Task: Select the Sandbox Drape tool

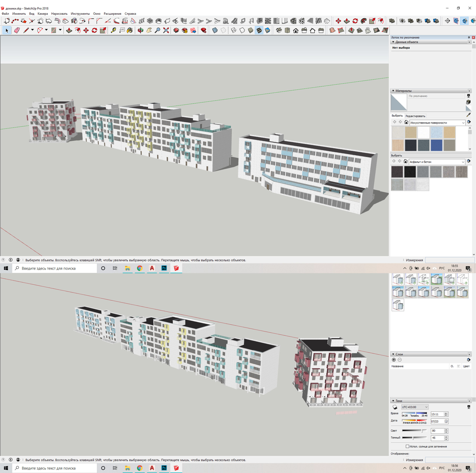Action: tap(368, 30)
